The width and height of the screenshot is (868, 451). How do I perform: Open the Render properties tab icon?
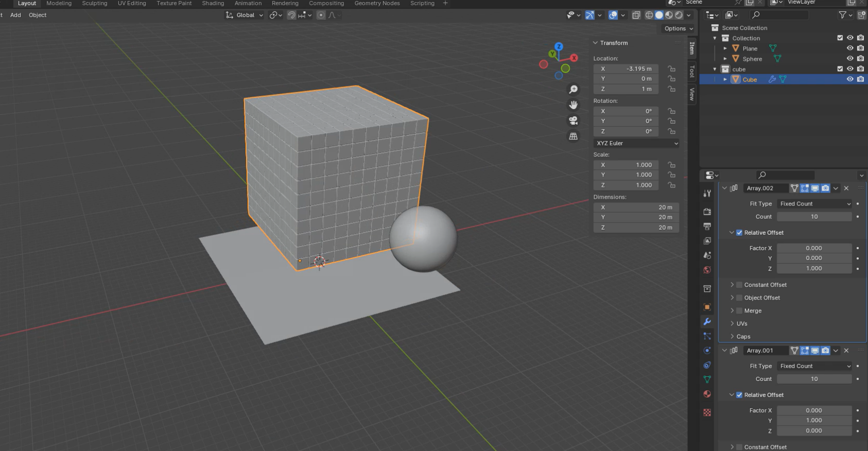(707, 212)
